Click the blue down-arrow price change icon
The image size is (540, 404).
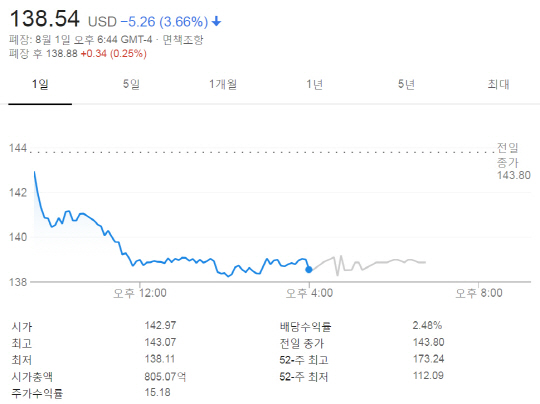(x=216, y=21)
